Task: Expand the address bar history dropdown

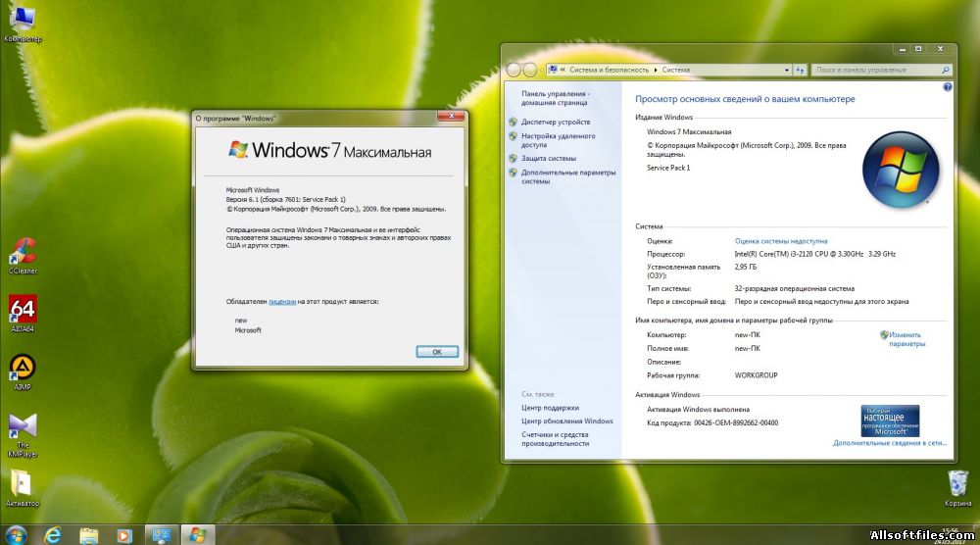Action: pyautogui.click(x=786, y=70)
